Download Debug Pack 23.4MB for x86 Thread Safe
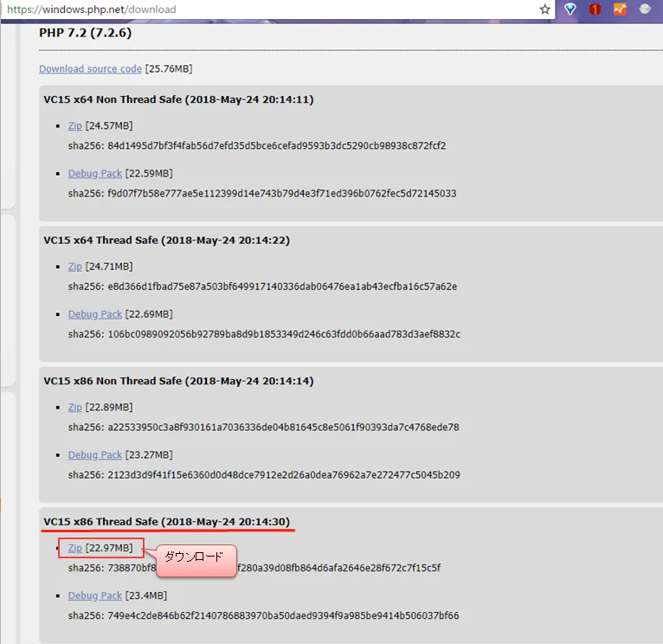 [x=94, y=596]
